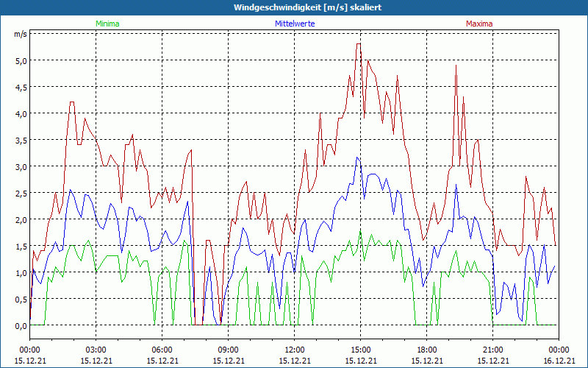The width and height of the screenshot is (588, 368).
Task: Click the '15.12.21' date below 21:00
Action: 492,361
